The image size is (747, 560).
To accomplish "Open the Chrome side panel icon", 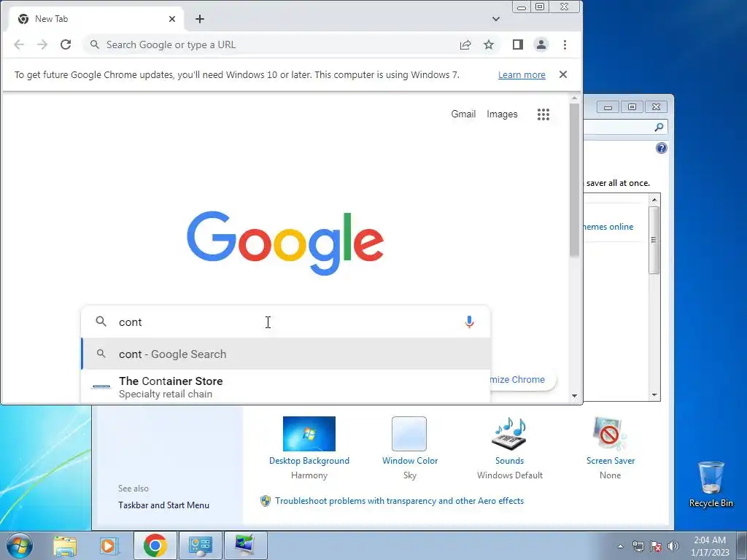I will coord(518,44).
